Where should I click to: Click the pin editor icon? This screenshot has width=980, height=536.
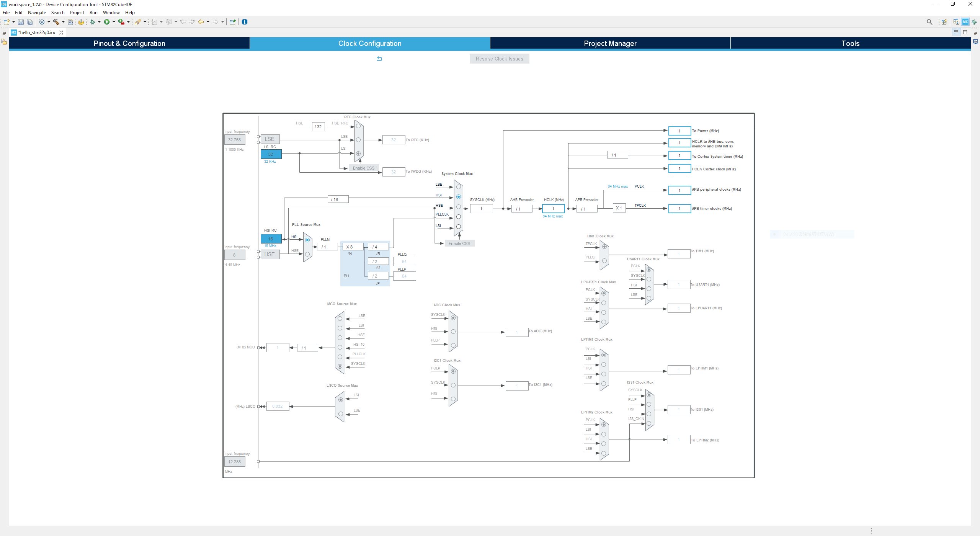[232, 22]
